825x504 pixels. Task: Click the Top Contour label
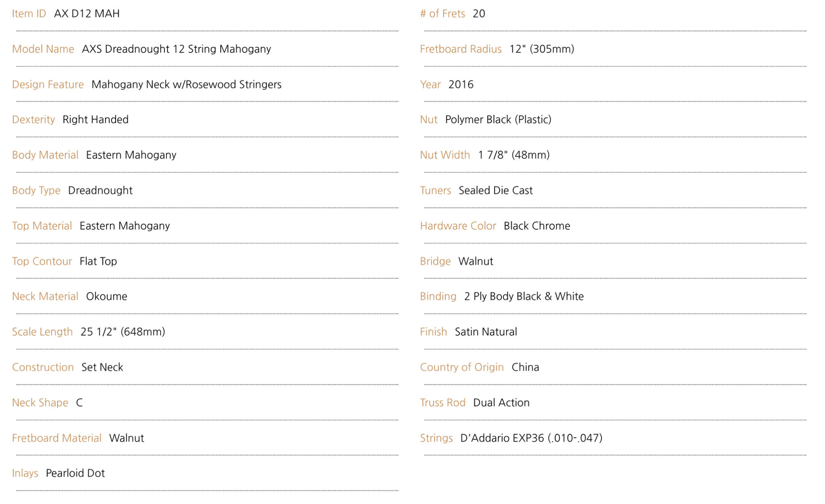point(42,261)
